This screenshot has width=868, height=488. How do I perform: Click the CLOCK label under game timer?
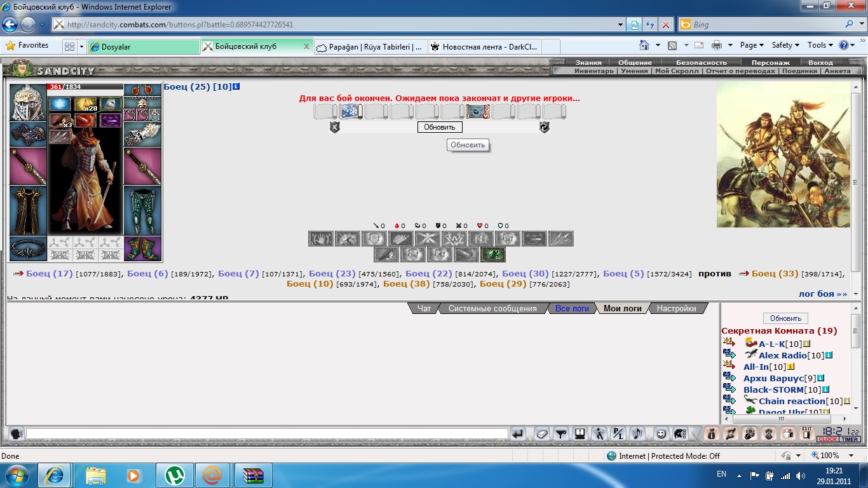pos(827,439)
